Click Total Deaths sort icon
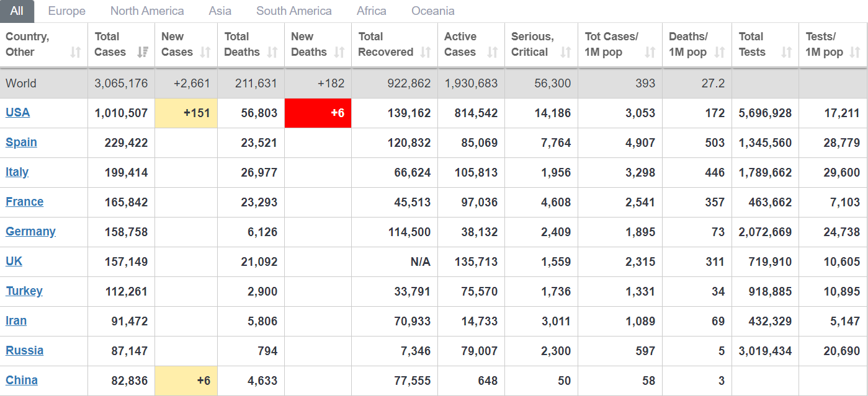This screenshot has height=396, width=868. pyautogui.click(x=272, y=52)
